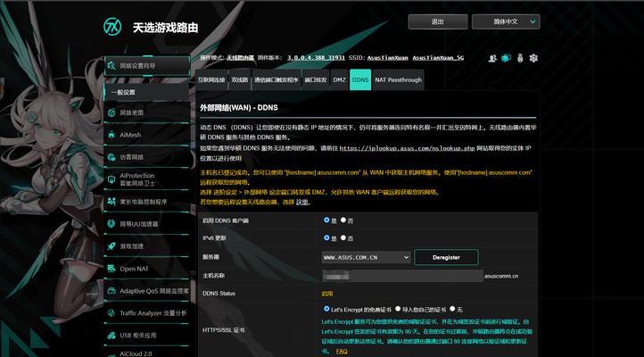Click the HTTPS/SSL 证书 row label

click(x=223, y=330)
